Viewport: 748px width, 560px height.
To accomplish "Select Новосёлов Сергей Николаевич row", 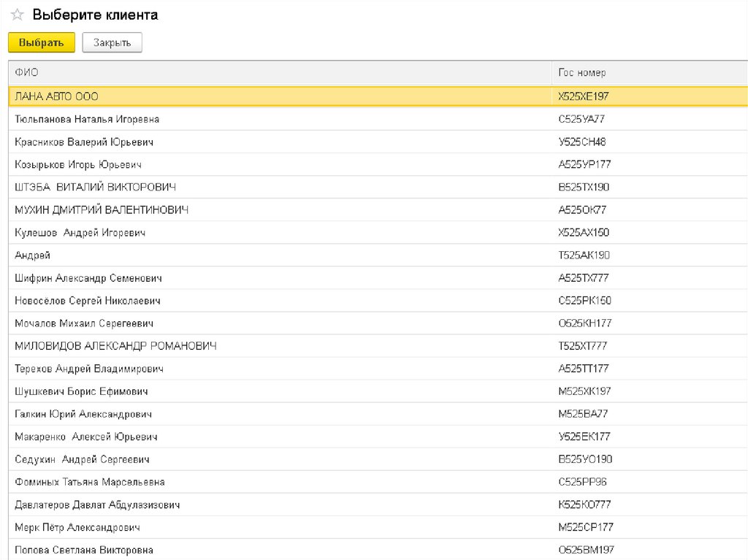I will [x=88, y=301].
